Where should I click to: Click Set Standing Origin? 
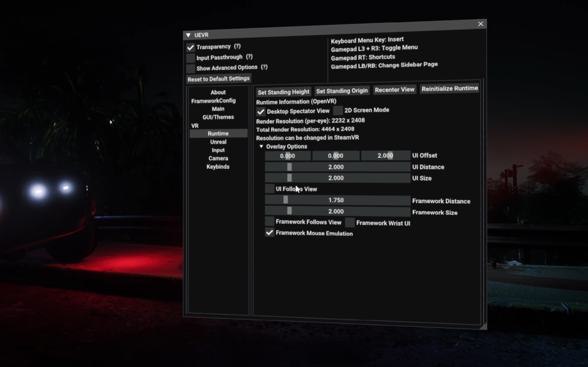tap(342, 91)
